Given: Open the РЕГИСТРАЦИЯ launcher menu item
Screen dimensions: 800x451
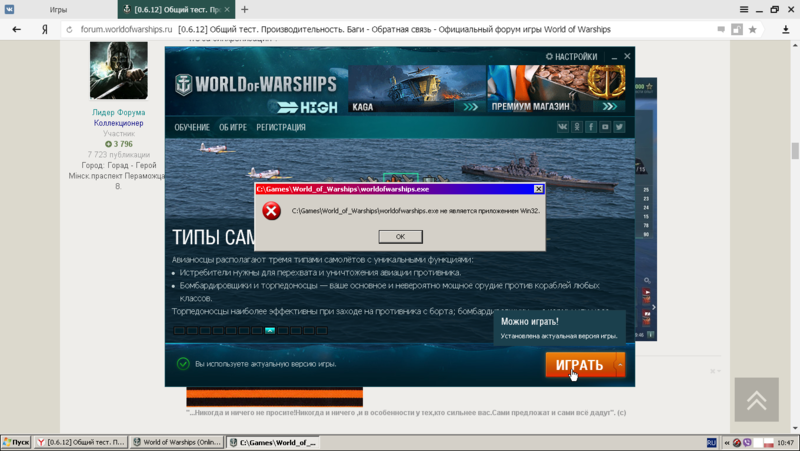Looking at the screenshot, I should click(281, 128).
